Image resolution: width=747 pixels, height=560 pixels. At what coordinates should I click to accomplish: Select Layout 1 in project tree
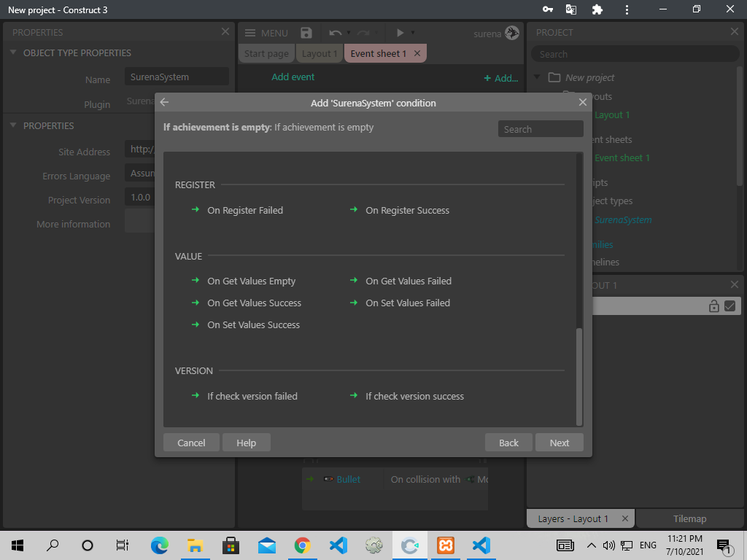[x=612, y=114]
